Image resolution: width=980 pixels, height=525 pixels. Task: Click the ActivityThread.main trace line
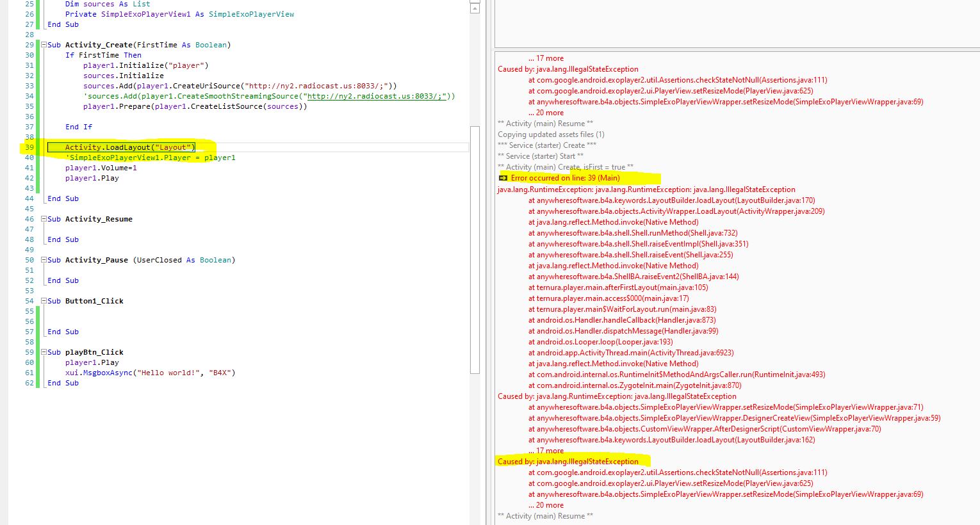631,353
